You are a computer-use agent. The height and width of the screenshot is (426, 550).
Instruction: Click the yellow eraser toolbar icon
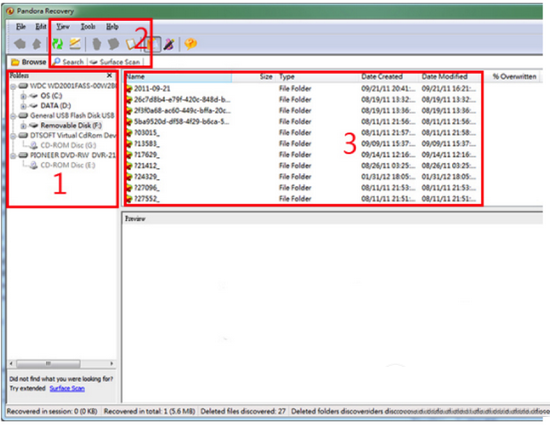tap(75, 44)
